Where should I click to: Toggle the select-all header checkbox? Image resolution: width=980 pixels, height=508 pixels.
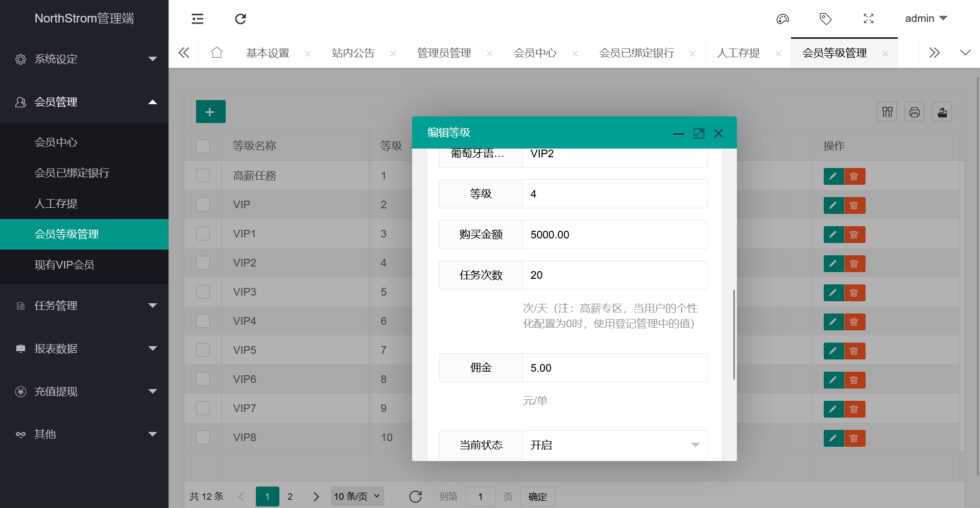coord(203,146)
